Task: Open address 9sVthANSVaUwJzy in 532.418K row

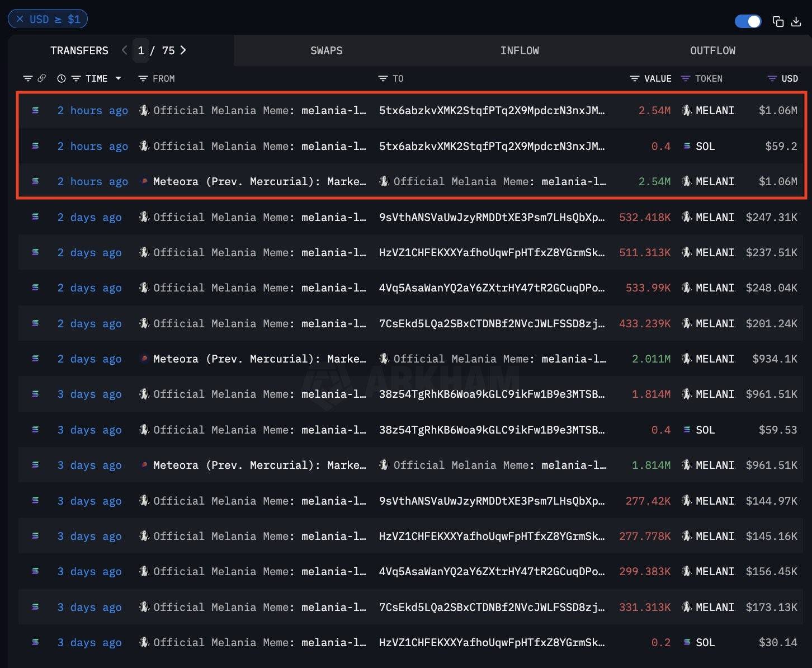Action: pos(492,217)
